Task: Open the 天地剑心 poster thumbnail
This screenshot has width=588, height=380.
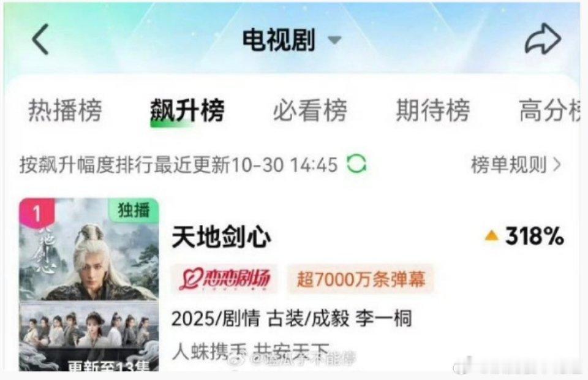Action: (89, 285)
